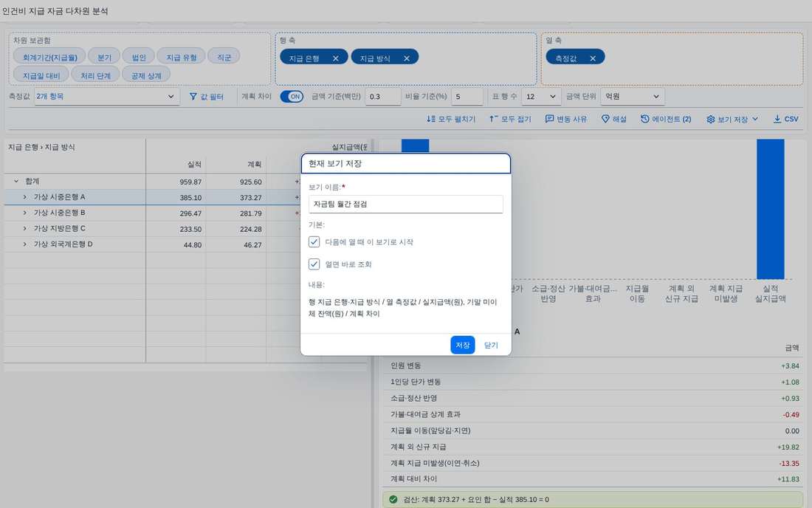Viewport: 812px width, 508px height.
Task: Focus the 보기 이름 input field
Action: point(405,204)
